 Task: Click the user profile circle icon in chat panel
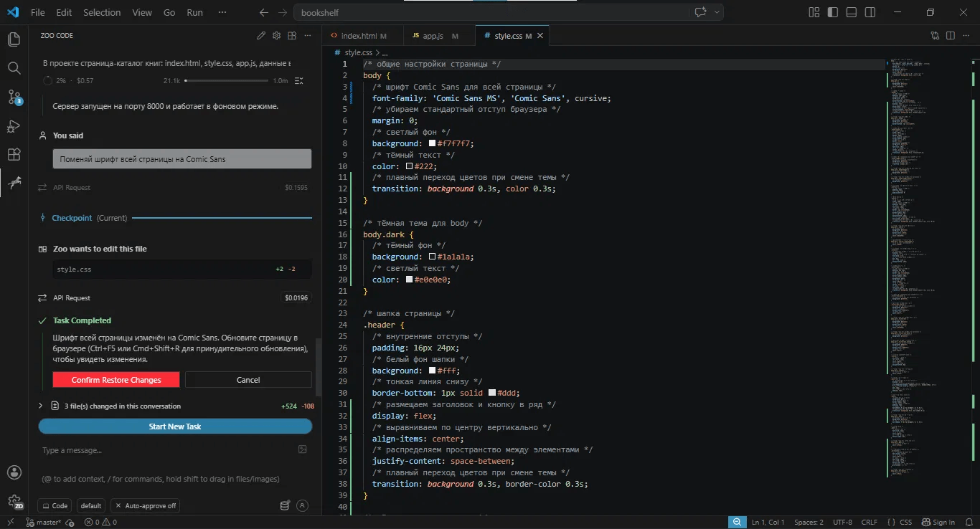pos(303,505)
